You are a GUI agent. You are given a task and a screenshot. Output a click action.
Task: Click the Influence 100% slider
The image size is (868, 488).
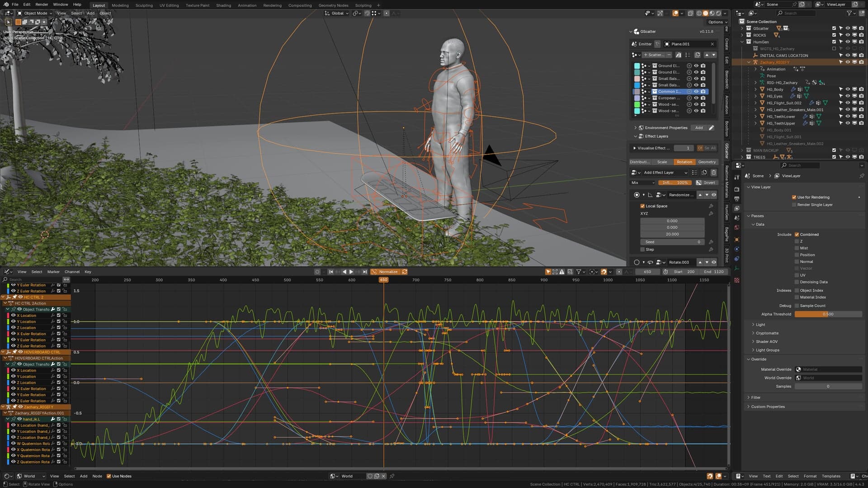[675, 183]
